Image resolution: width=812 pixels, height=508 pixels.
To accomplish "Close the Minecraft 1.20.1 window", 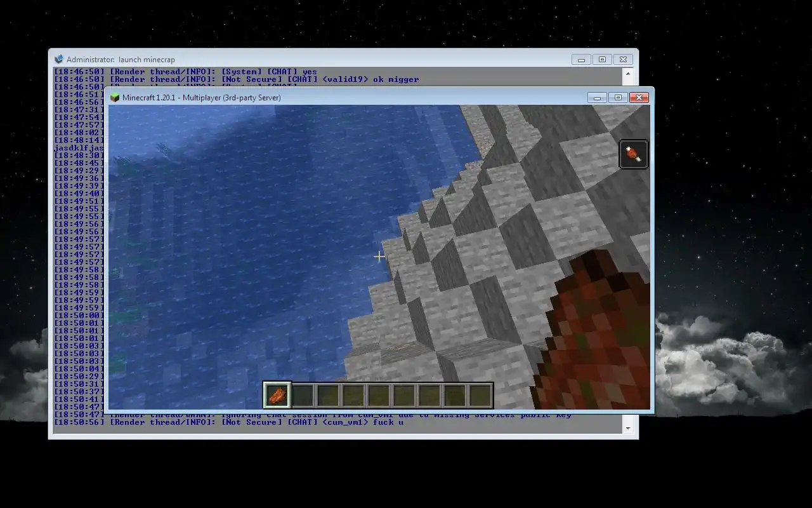I will click(x=638, y=98).
